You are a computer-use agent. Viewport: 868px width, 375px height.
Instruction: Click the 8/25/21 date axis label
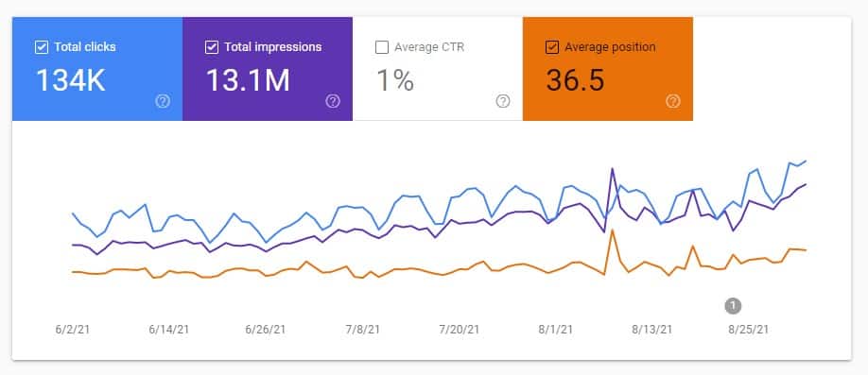tap(749, 330)
